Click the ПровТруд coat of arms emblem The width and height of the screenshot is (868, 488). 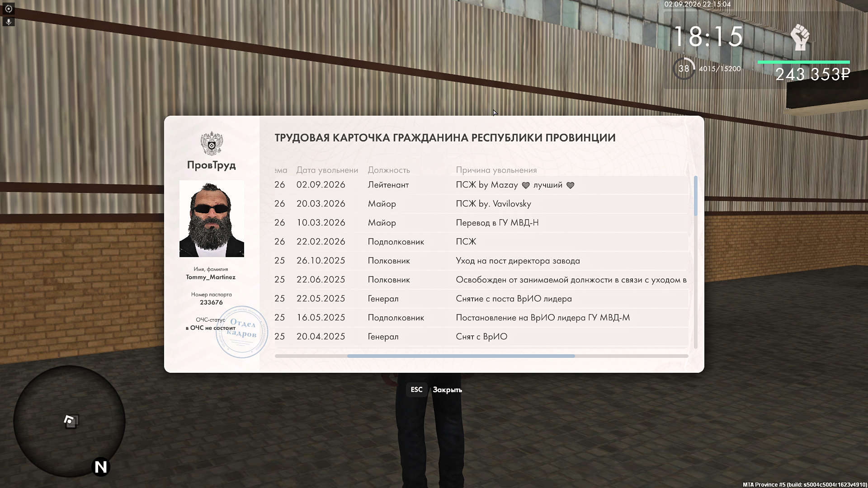pyautogui.click(x=212, y=143)
